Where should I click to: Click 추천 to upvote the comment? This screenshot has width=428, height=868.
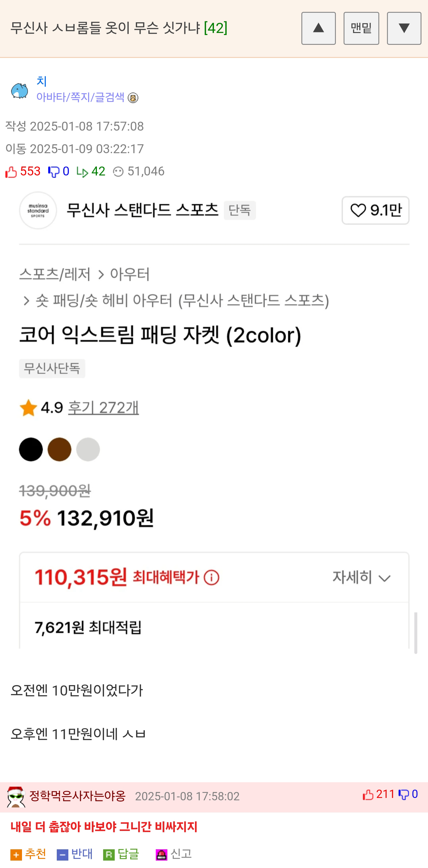tap(28, 854)
